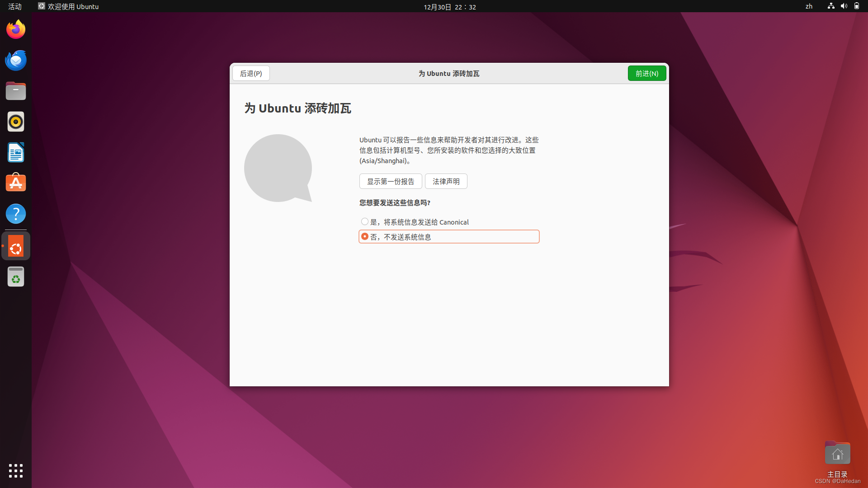
Task: Open the system status menu
Action: coord(844,6)
